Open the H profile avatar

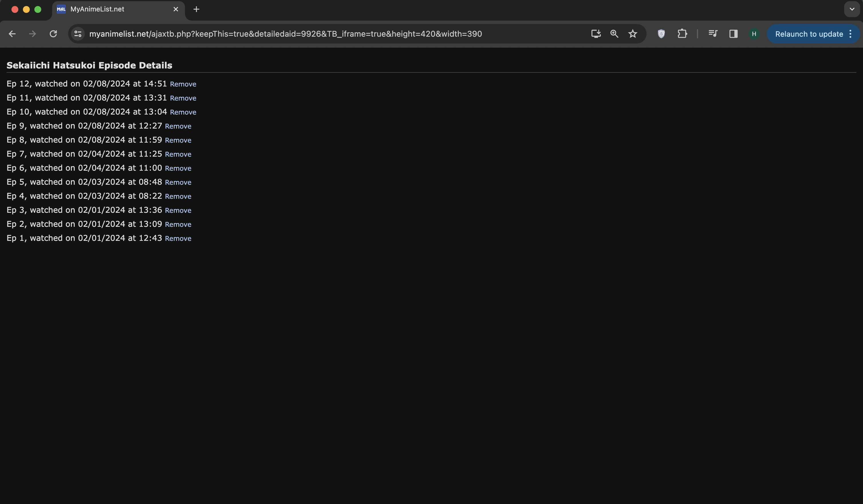tap(754, 34)
